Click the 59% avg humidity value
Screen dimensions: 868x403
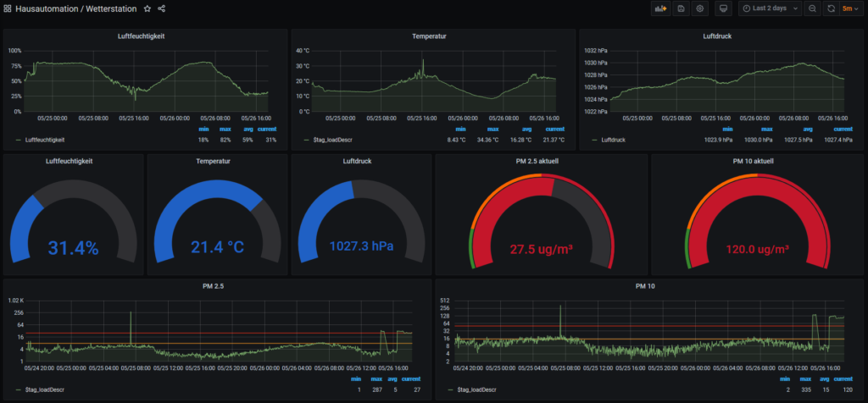point(248,140)
